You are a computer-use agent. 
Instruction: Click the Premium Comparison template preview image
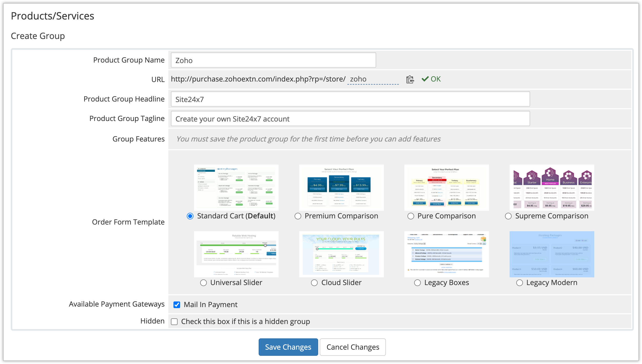coord(341,187)
